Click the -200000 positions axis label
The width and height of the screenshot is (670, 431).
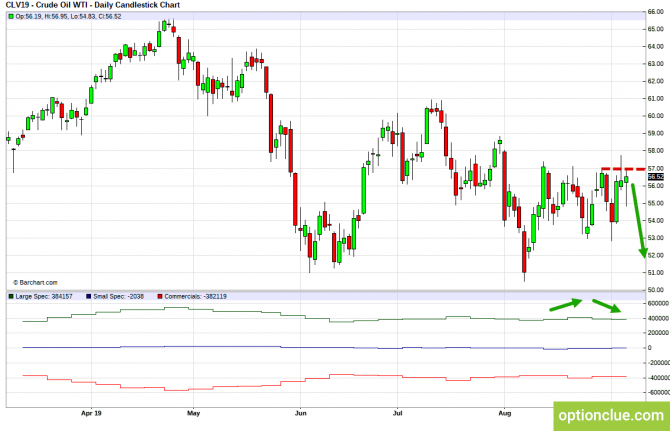tap(658, 363)
